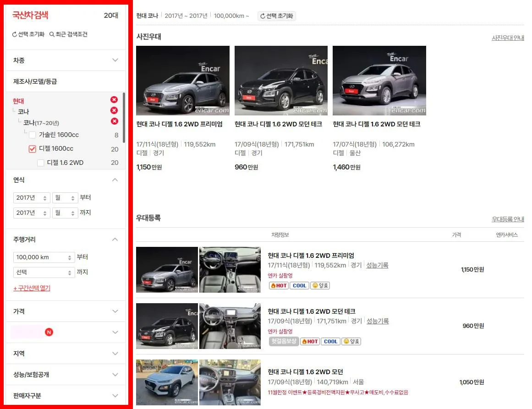Open 성능기록 link for 1,150만원 listing
The height and width of the screenshot is (409, 532).
[377, 265]
